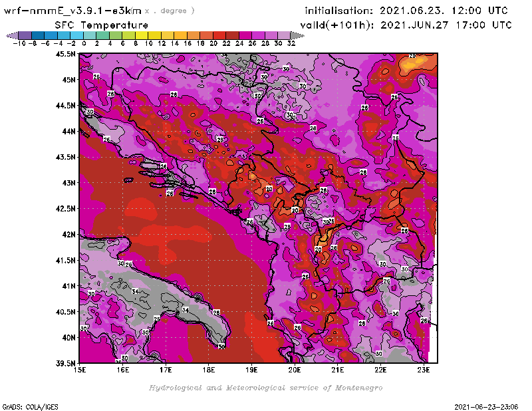Click the 19E longitude axis label
532x411 pixels.
[251, 370]
